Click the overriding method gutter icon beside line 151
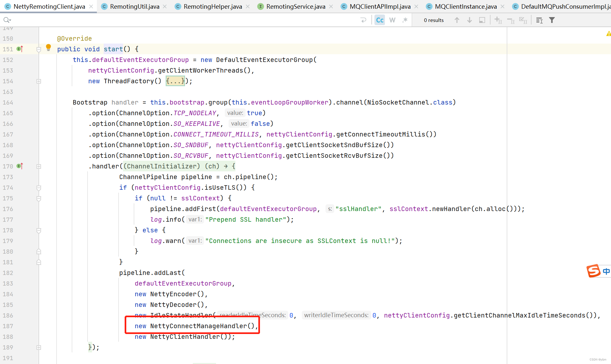 [19, 49]
